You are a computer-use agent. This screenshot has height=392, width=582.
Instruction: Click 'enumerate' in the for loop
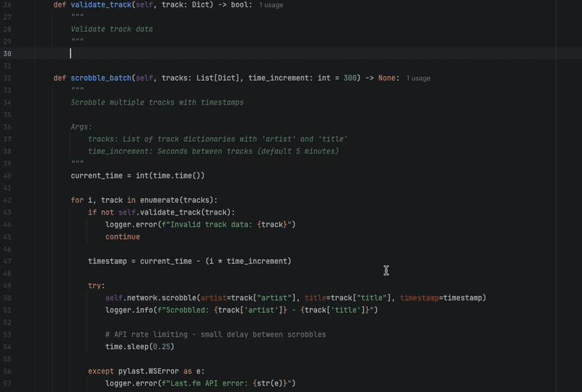pos(159,200)
